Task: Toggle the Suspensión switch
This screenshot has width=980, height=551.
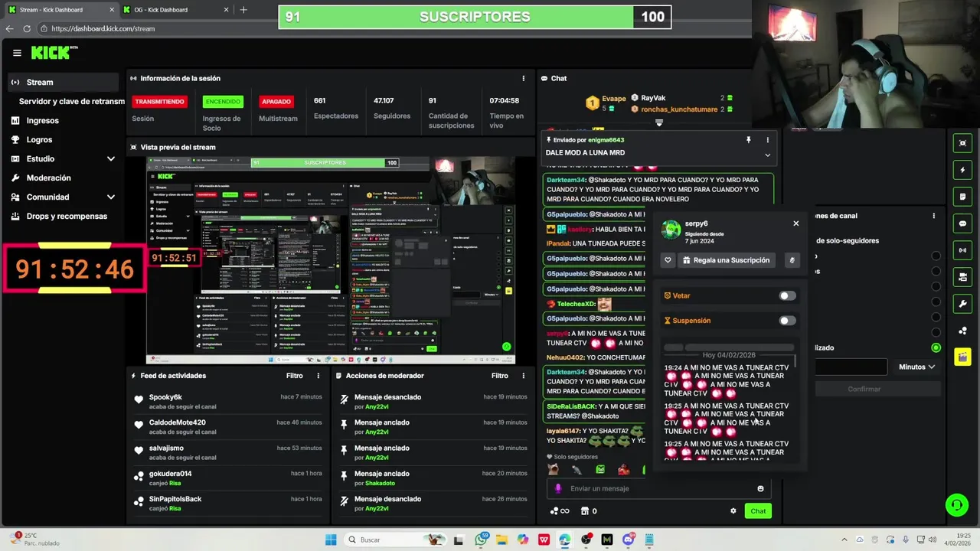Action: tap(787, 321)
